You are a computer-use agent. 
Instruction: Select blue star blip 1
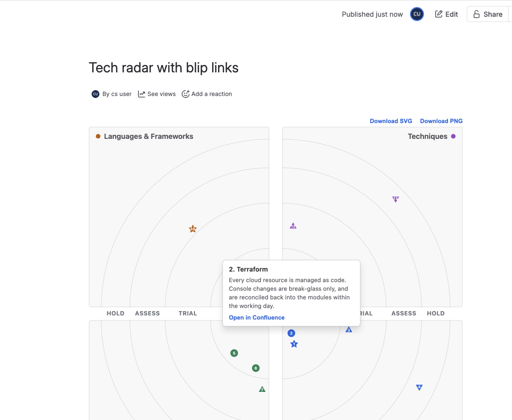click(x=294, y=344)
